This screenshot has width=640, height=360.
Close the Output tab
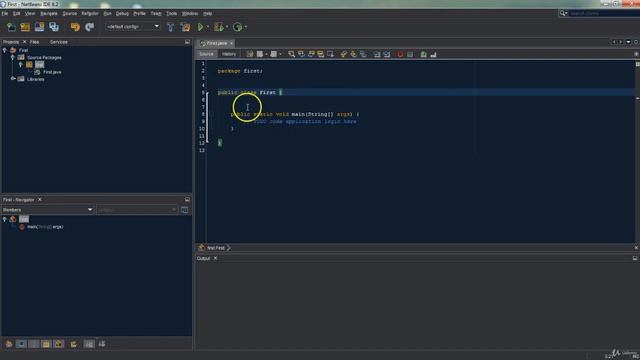click(x=216, y=258)
